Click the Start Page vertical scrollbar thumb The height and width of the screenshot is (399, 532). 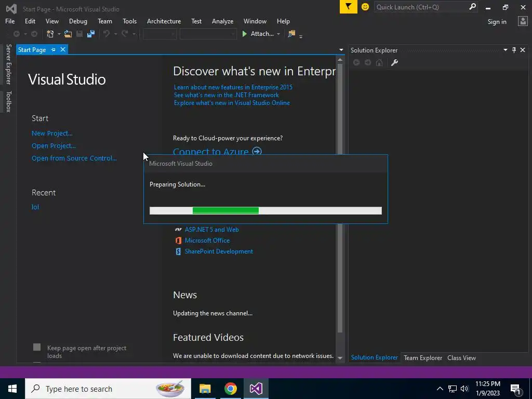click(x=340, y=197)
